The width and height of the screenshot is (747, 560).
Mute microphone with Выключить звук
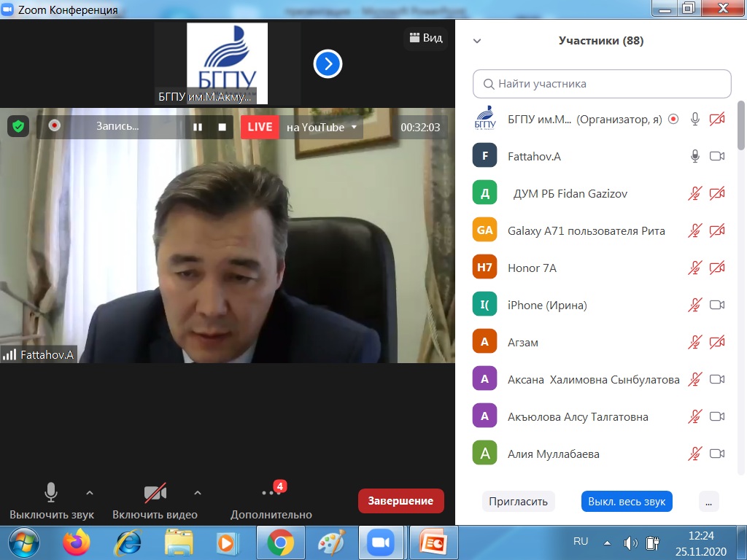[x=51, y=501]
